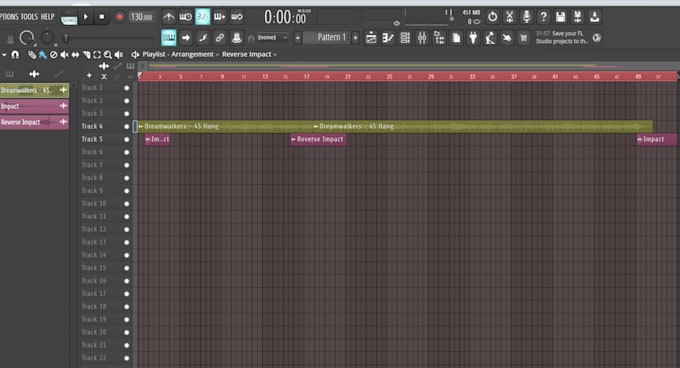Image resolution: width=680 pixels, height=368 pixels.
Task: Open the audio editor scissors icon
Action: [x=509, y=17]
